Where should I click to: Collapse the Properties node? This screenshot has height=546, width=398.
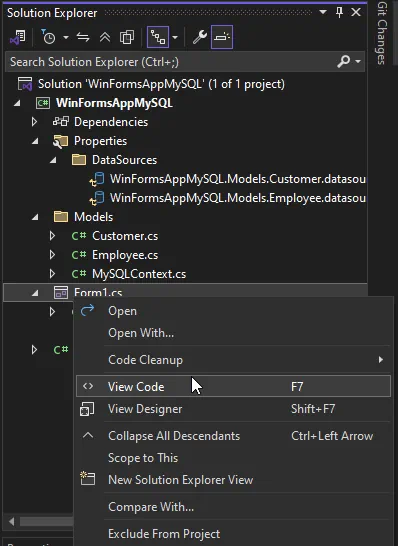point(35,141)
